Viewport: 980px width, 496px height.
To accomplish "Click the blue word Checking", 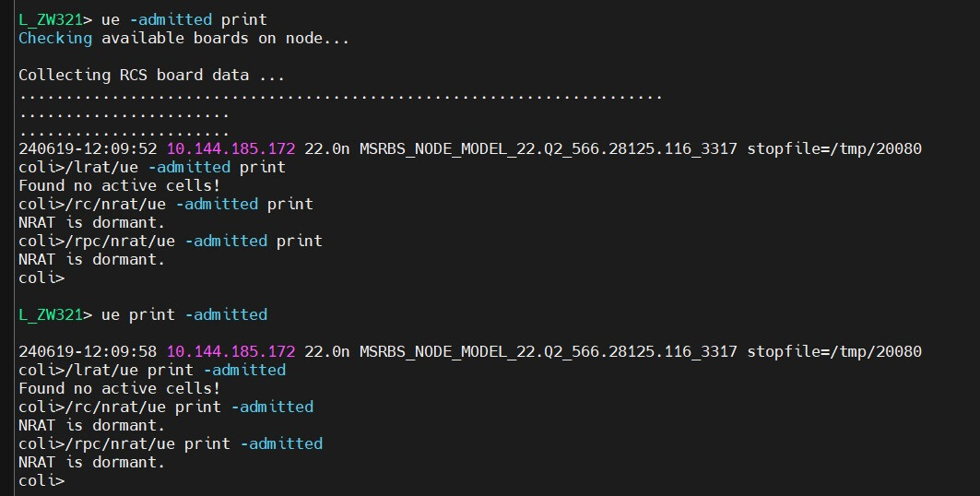I will (x=55, y=39).
